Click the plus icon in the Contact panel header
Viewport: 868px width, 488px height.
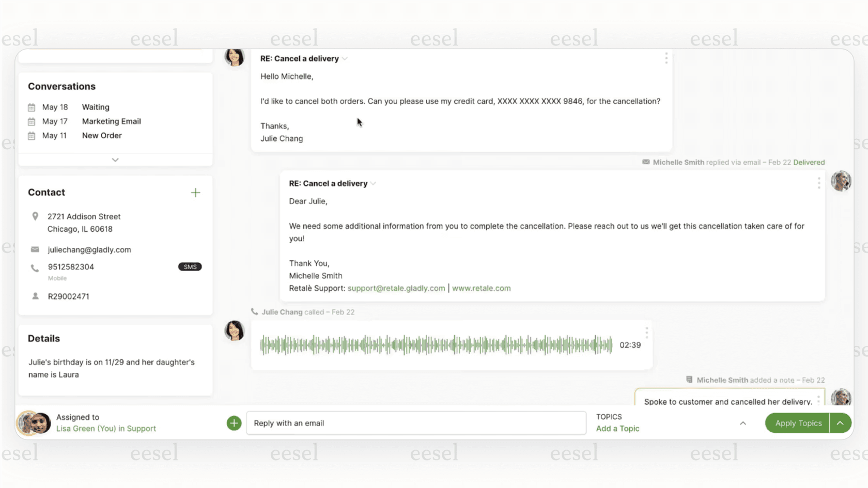pyautogui.click(x=195, y=192)
